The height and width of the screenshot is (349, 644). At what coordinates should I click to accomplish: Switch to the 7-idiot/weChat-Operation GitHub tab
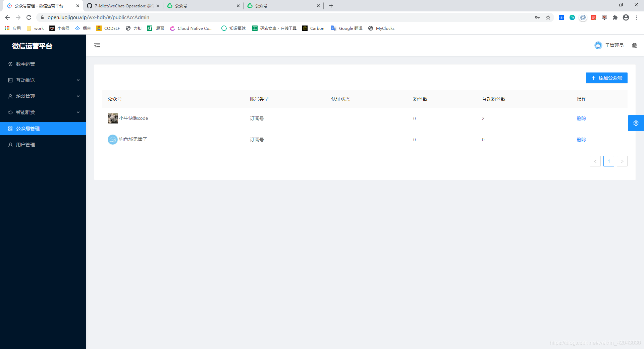[123, 6]
